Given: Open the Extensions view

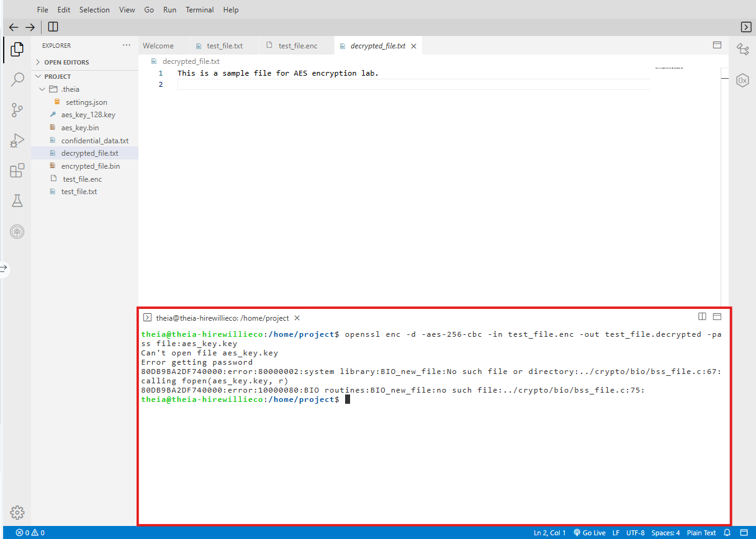Looking at the screenshot, I should (x=17, y=171).
